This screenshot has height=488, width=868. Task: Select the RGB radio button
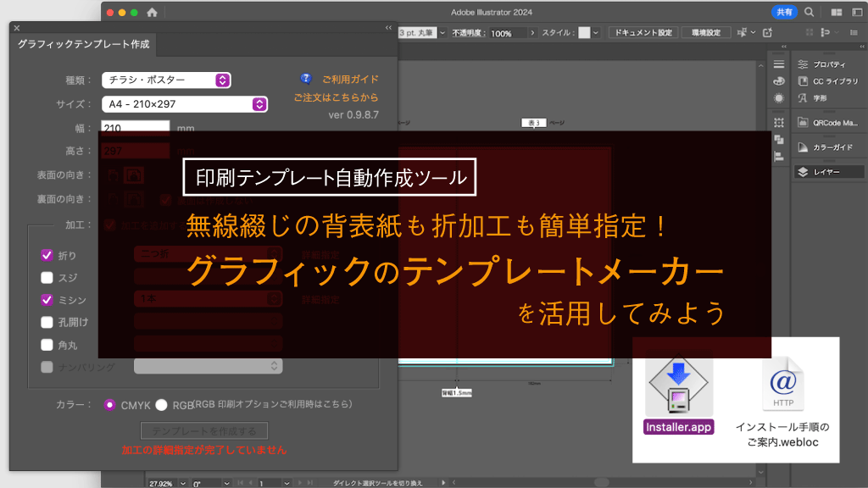tap(161, 405)
